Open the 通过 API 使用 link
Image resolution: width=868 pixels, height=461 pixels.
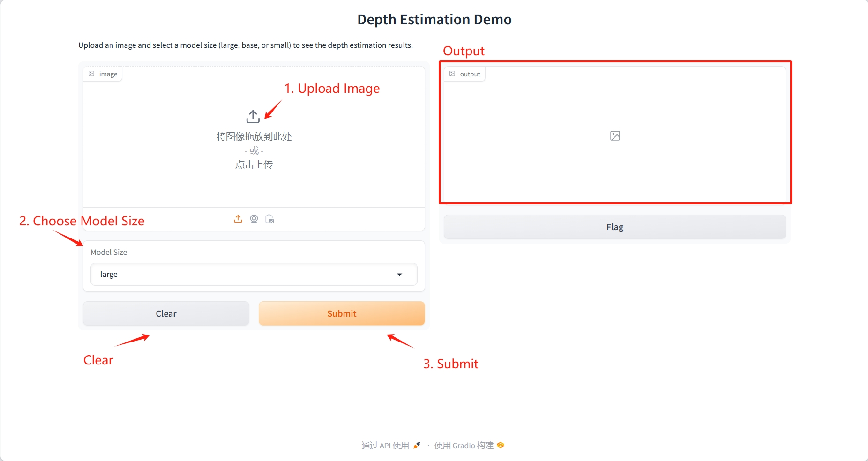385,445
